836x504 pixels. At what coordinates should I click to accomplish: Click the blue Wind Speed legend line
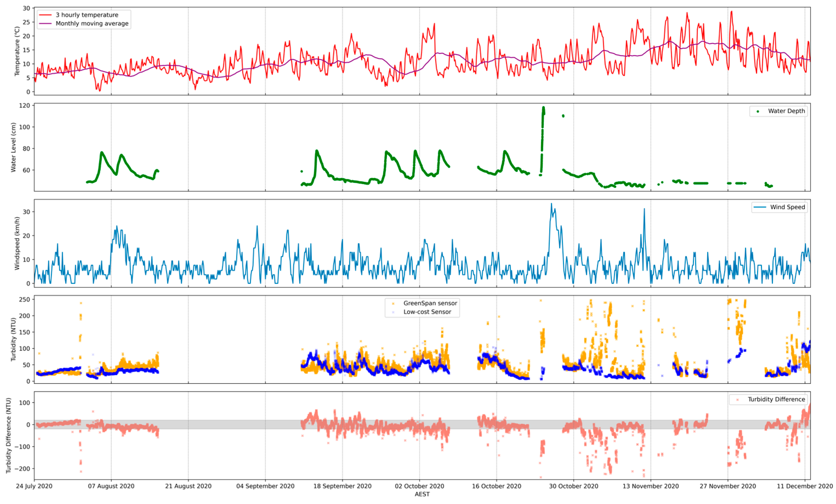pyautogui.click(x=760, y=207)
